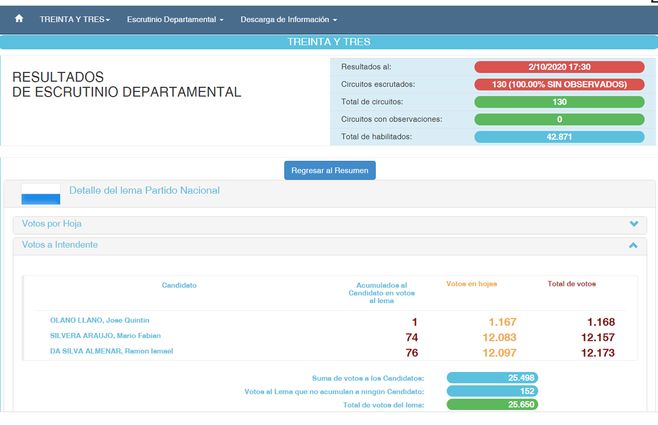Click the TREINTA Y TRES blue banner
Image resolution: width=658 pixels, height=425 pixels.
coord(329,42)
